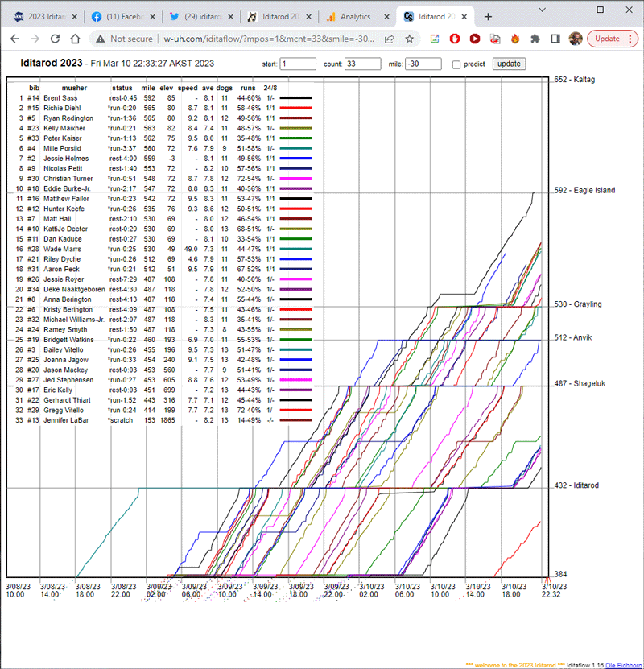
Task: Share this page using the share icon
Action: pos(390,39)
